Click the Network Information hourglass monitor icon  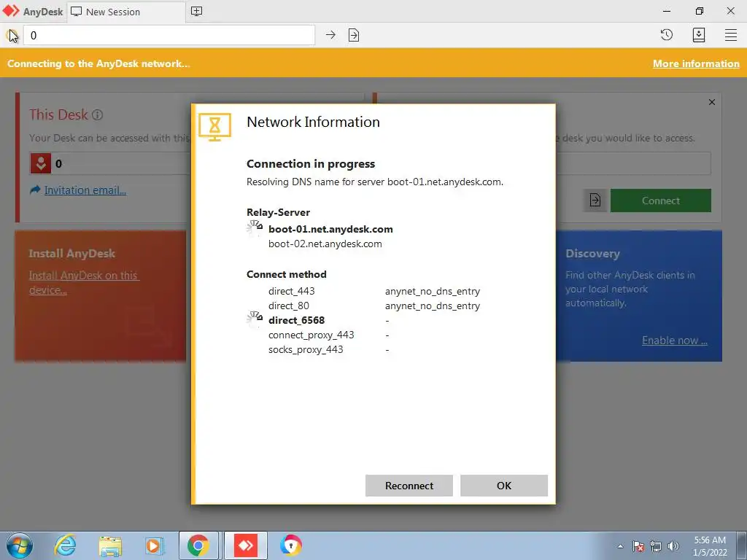tap(215, 127)
